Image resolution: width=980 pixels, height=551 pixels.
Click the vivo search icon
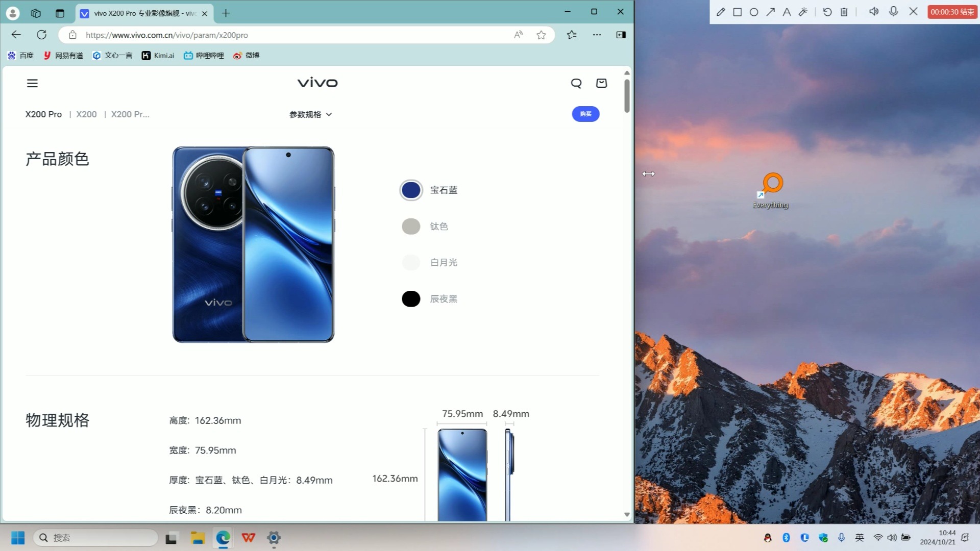tap(576, 82)
